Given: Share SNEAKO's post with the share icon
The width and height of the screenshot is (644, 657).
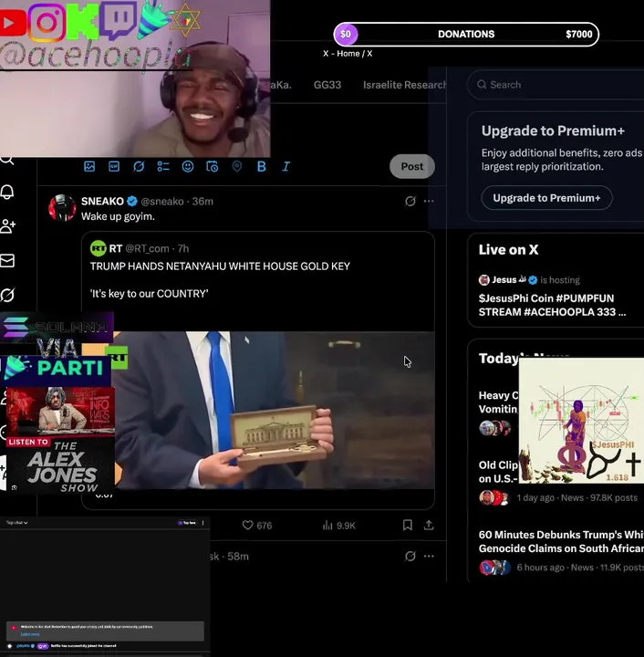Looking at the screenshot, I should 429,525.
